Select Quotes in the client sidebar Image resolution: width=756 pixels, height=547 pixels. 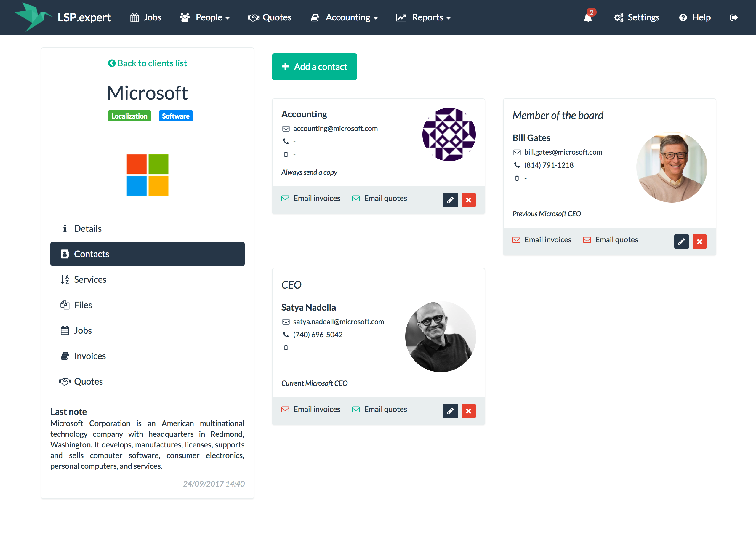click(147, 382)
